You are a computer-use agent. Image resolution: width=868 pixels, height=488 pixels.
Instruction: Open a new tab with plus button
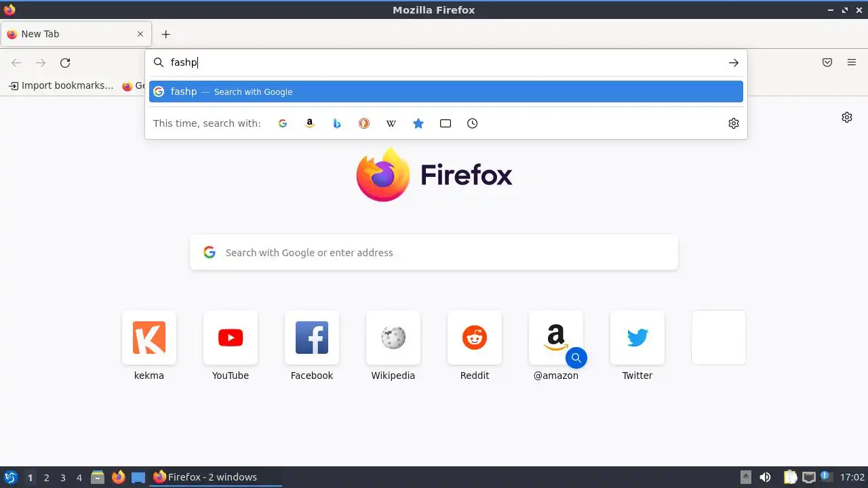[165, 34]
